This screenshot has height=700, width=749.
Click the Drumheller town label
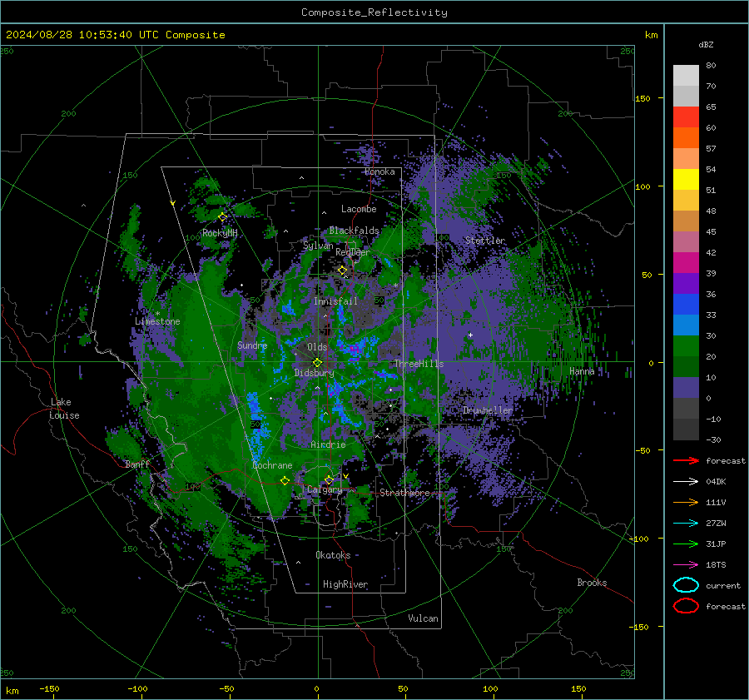pos(488,410)
